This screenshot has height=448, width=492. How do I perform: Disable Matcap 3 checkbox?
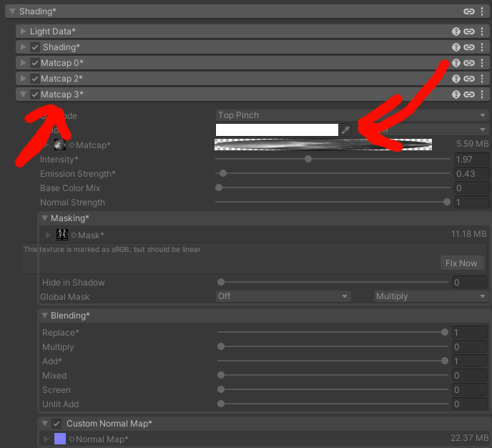(35, 94)
